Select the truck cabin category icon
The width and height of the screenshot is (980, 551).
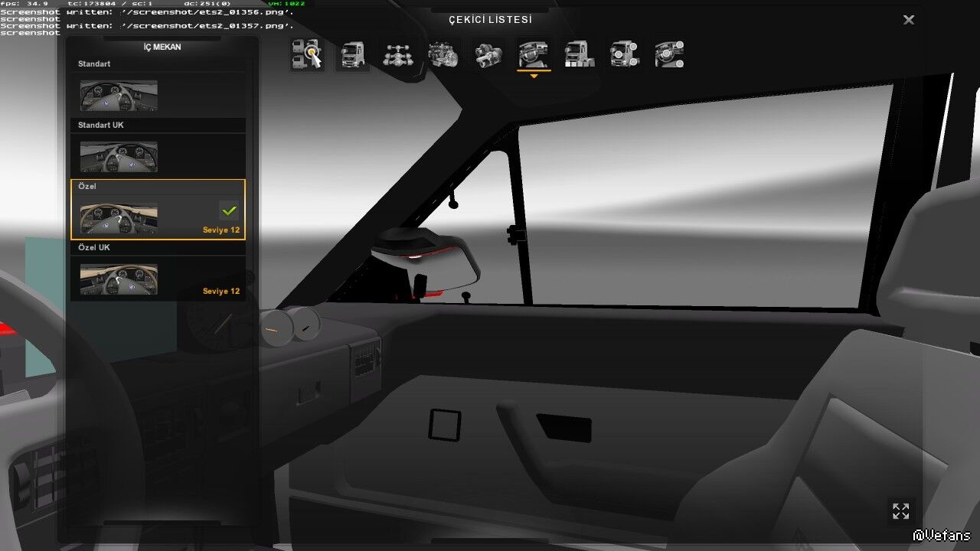352,54
